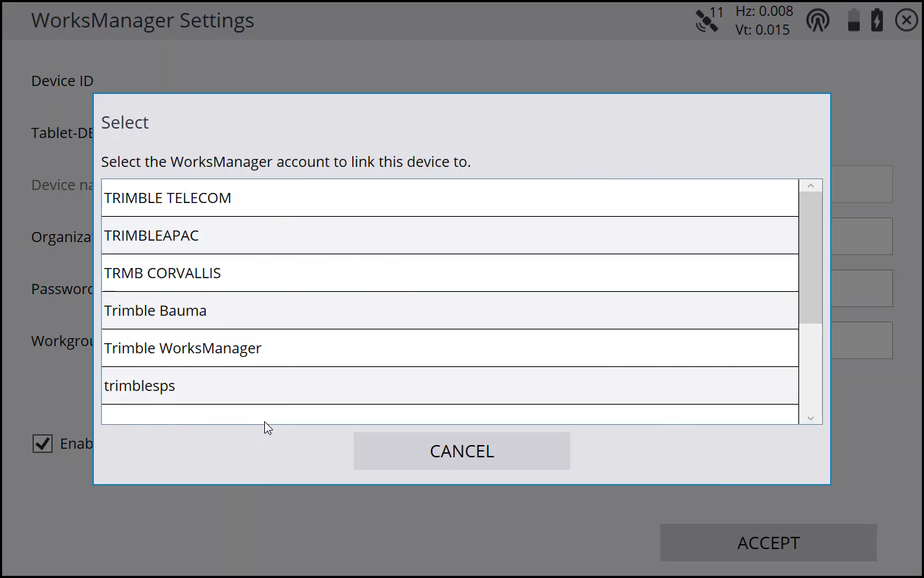Choose the TRIMBLEAPAC account
Screen dimensions: 924x578
click(450, 236)
